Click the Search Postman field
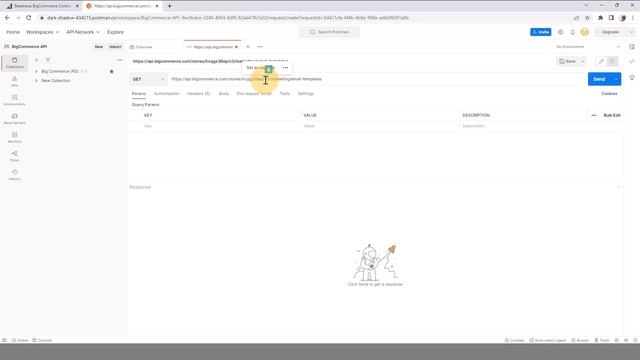Image resolution: width=640 pixels, height=360 pixels. click(x=329, y=32)
